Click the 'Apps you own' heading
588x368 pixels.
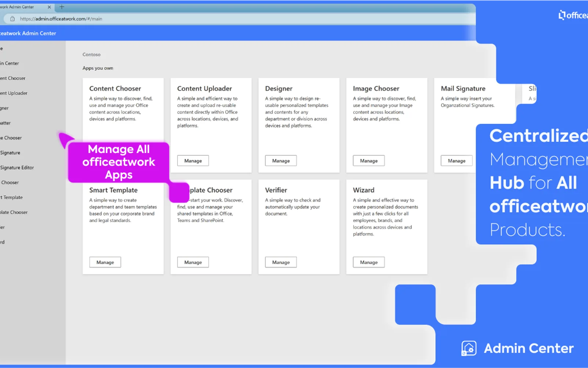tap(98, 68)
